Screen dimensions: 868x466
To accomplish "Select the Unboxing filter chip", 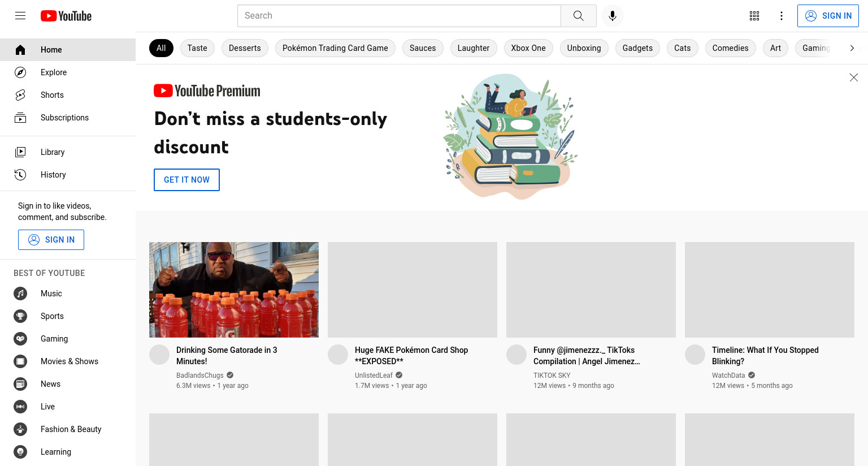I will point(584,48).
